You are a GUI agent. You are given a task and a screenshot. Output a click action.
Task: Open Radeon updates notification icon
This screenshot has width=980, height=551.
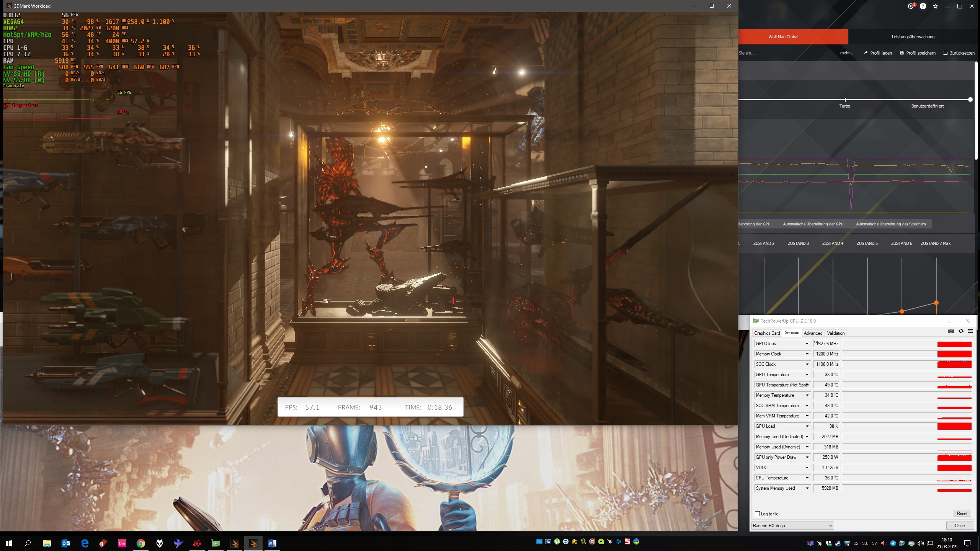point(910,6)
